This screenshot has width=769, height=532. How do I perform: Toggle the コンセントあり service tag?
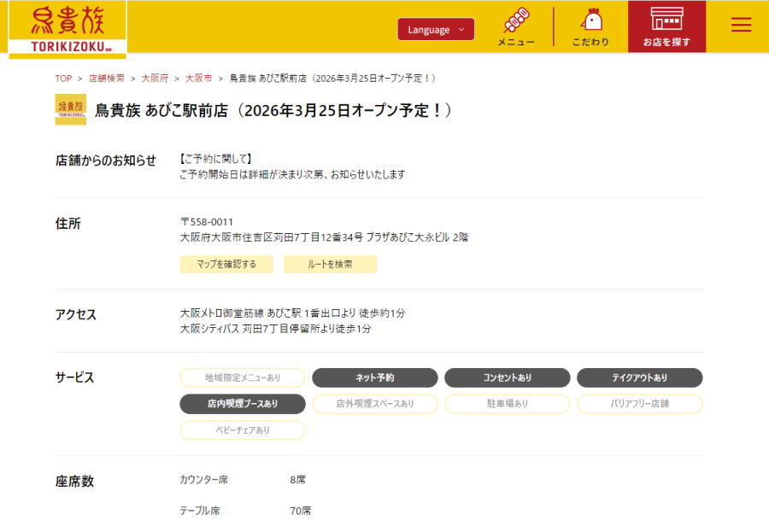tap(507, 377)
